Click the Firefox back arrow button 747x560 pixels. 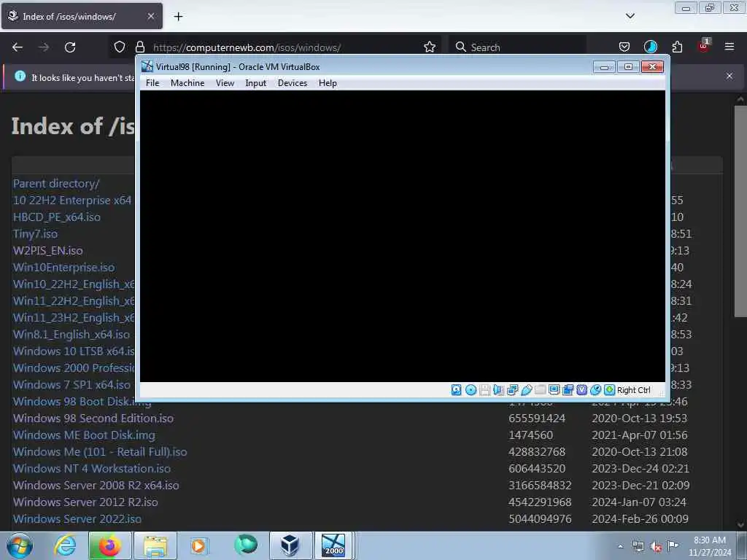click(x=18, y=47)
